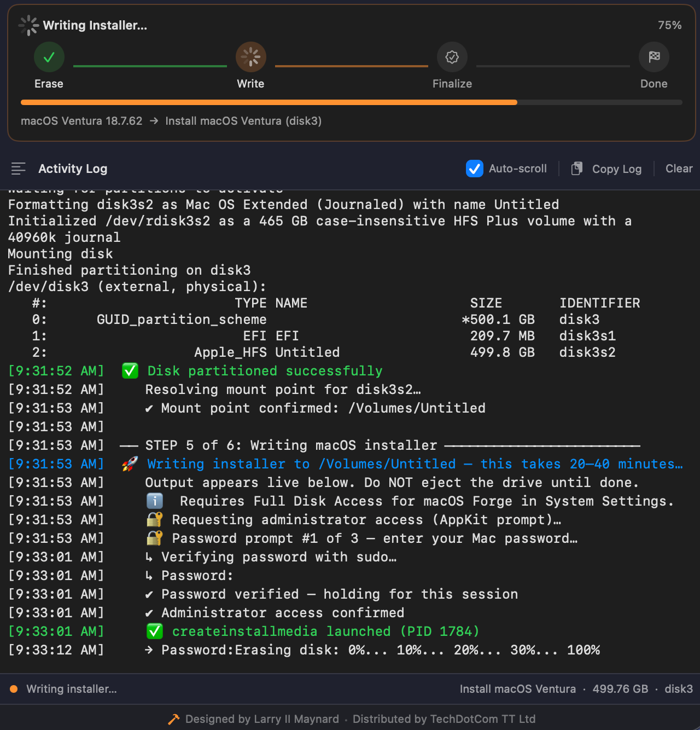Viewport: 700px width, 730px height.
Task: Click the spinner beside Writing Installer title
Action: 28,25
